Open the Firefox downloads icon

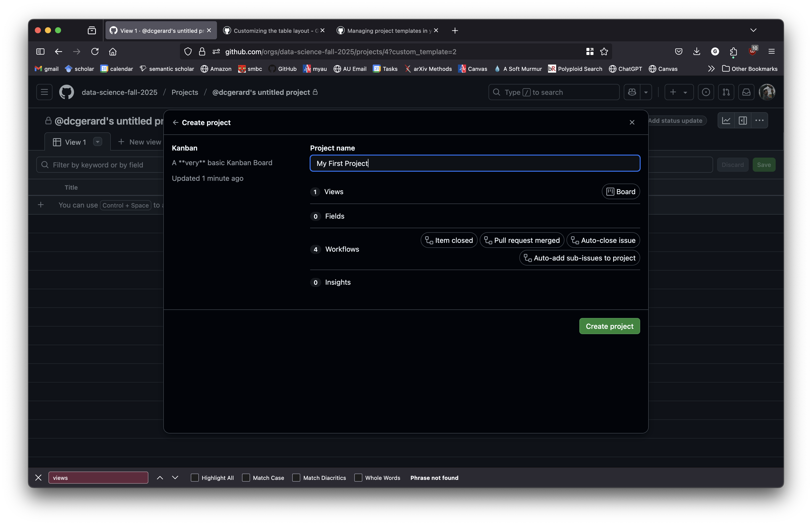click(x=697, y=51)
